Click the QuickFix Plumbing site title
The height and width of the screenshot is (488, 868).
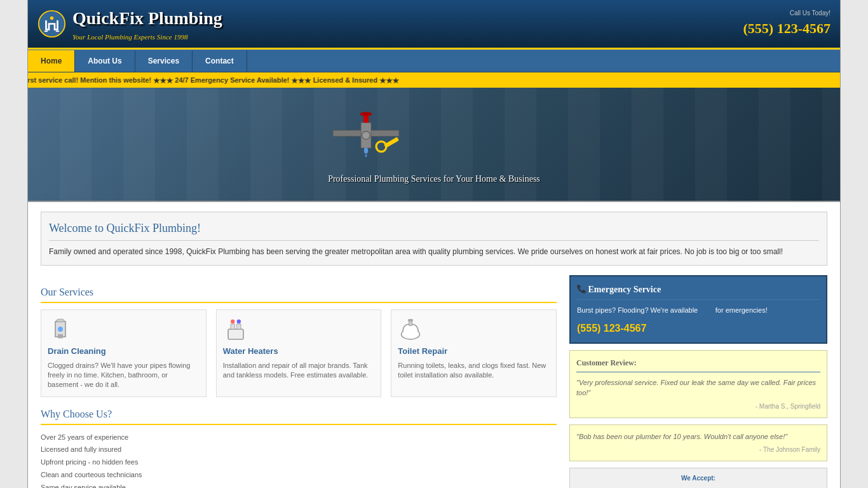pos(147,18)
